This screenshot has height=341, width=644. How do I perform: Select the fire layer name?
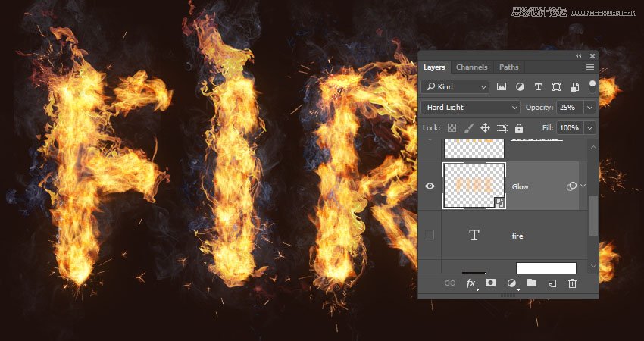[517, 236]
